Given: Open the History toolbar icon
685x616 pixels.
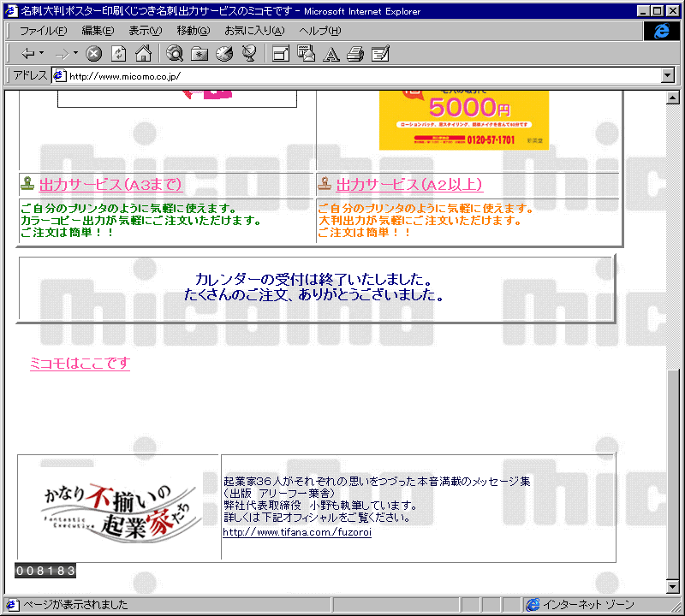Looking at the screenshot, I should (x=224, y=54).
